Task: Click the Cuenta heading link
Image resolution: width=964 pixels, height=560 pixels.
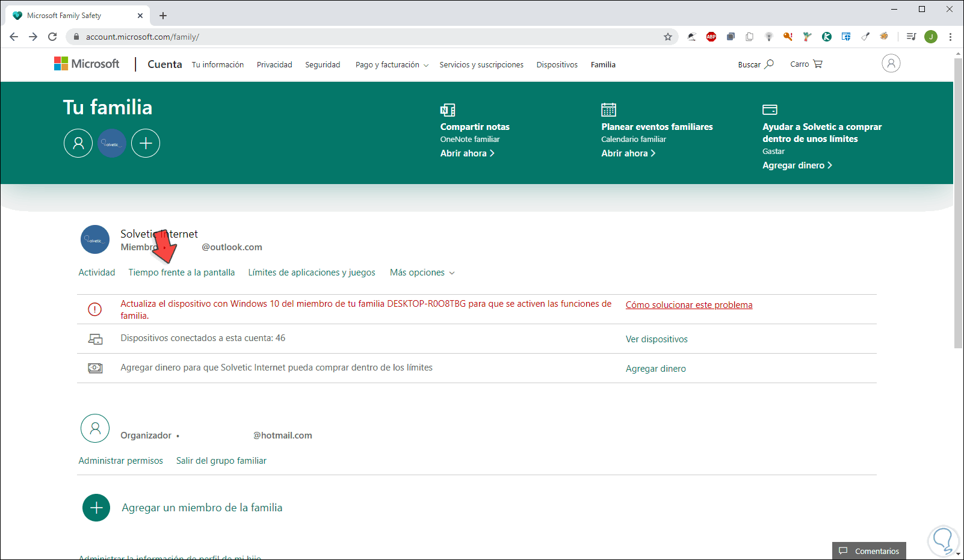Action: click(x=165, y=64)
